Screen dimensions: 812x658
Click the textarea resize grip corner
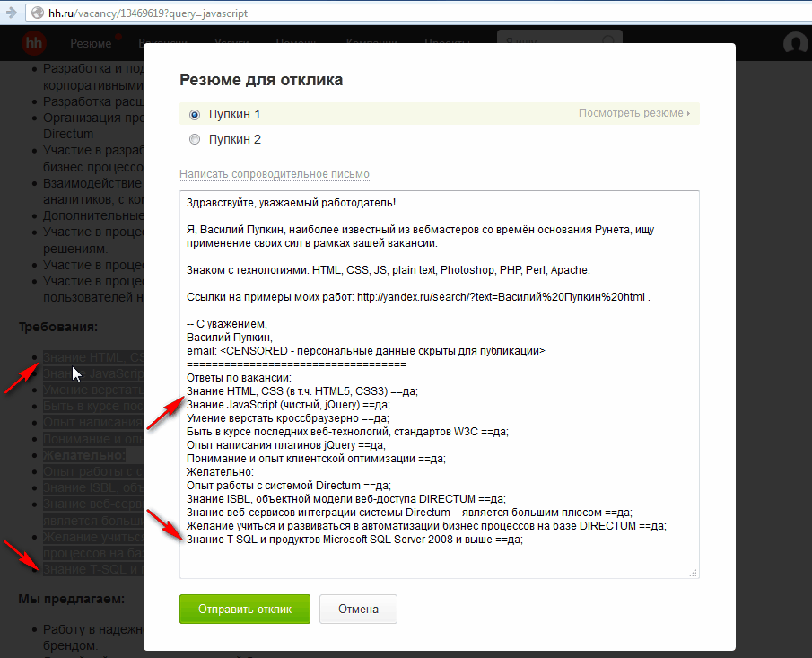(693, 573)
